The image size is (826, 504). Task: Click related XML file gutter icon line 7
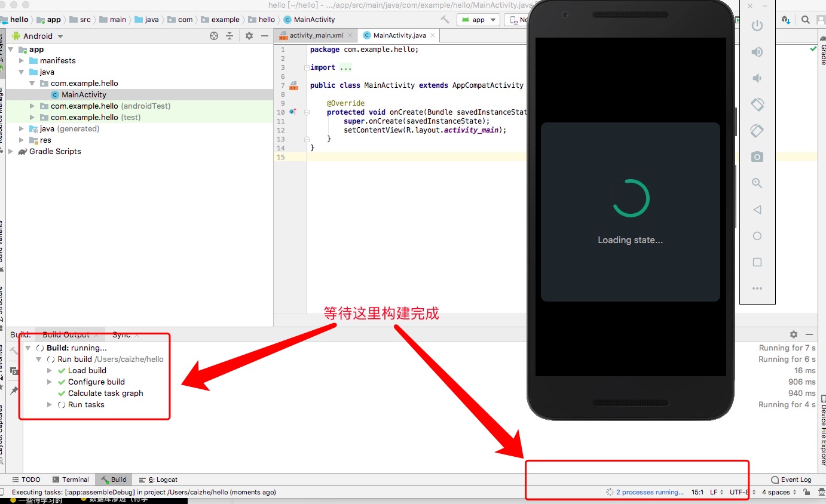click(x=293, y=85)
